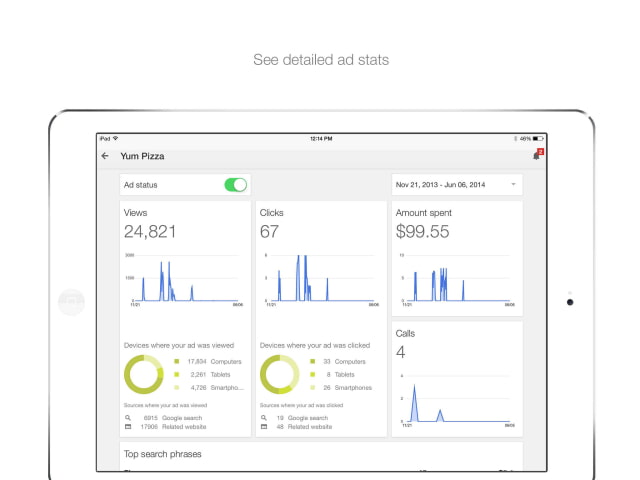Screen dimensions: 640x480
Task: Go back using the arrow icon
Action: point(105,156)
